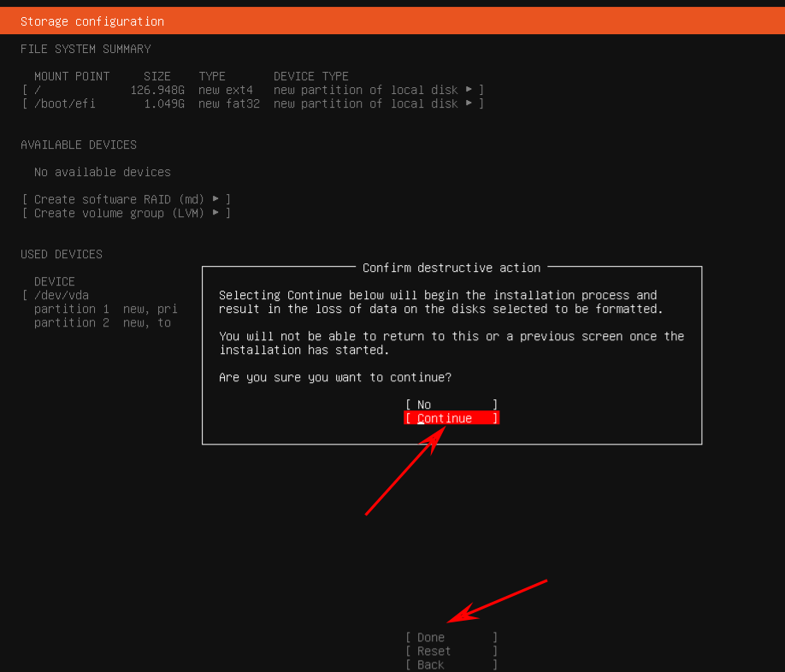This screenshot has height=672, width=785.
Task: Click the DEVICE TYPE column header
Action: [x=311, y=76]
